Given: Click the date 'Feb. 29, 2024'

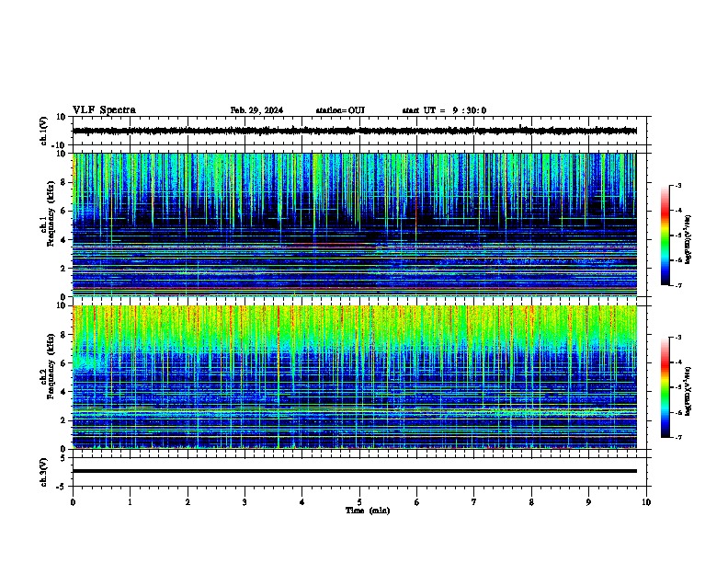Looking at the screenshot, I should pos(256,110).
